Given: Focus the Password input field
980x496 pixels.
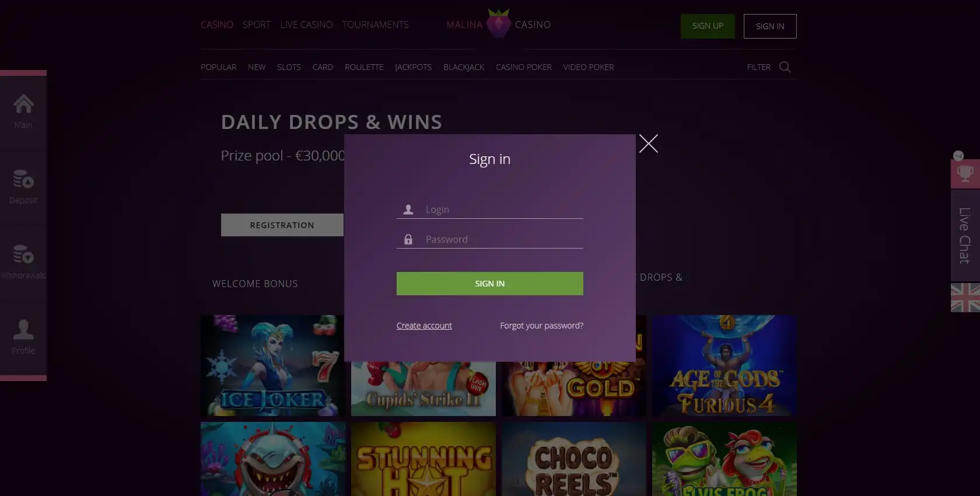Looking at the screenshot, I should [490, 239].
